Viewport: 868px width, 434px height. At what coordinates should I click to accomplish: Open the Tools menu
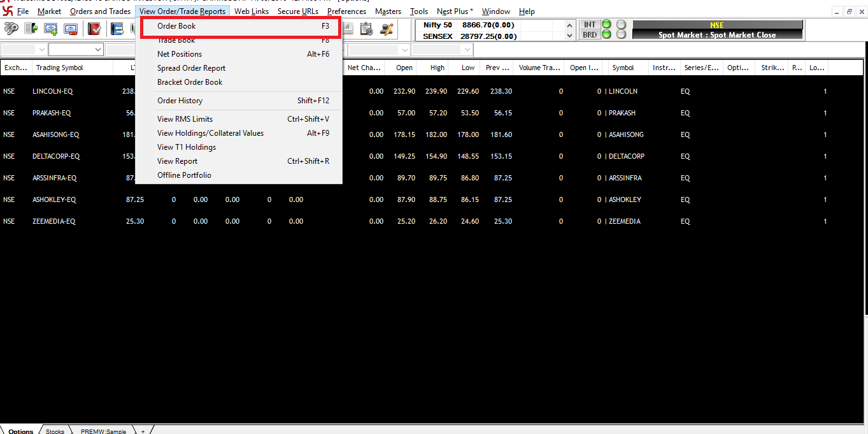point(419,11)
